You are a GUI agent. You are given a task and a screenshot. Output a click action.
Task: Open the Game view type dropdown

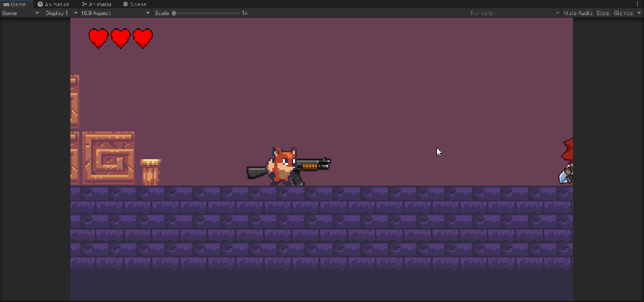tap(21, 13)
